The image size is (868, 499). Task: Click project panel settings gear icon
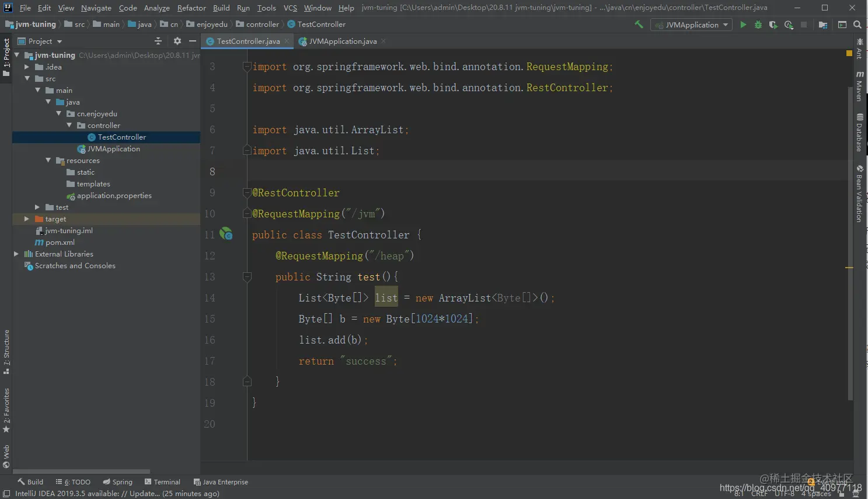(177, 41)
